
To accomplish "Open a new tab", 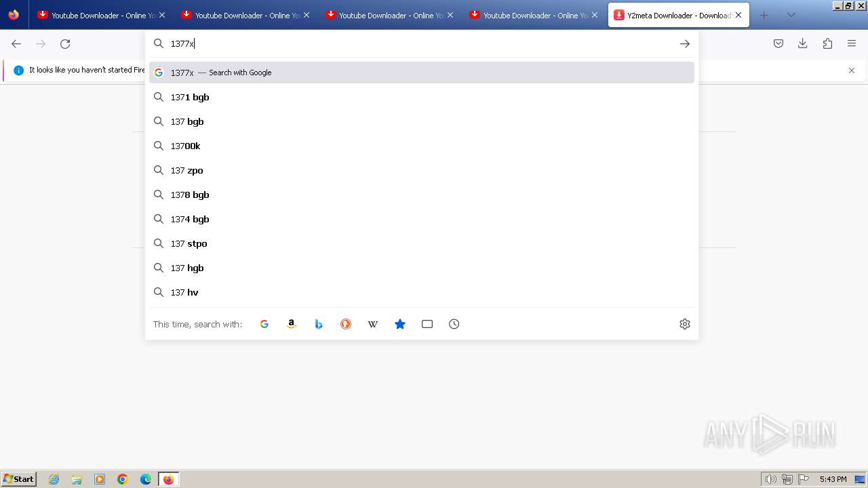I will pyautogui.click(x=764, y=15).
